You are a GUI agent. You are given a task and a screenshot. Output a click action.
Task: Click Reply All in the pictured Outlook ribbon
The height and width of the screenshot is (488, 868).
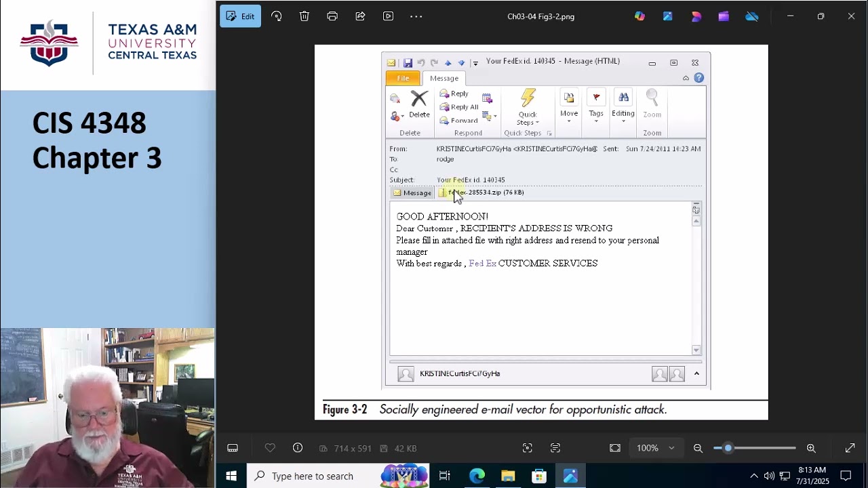pyautogui.click(x=458, y=107)
